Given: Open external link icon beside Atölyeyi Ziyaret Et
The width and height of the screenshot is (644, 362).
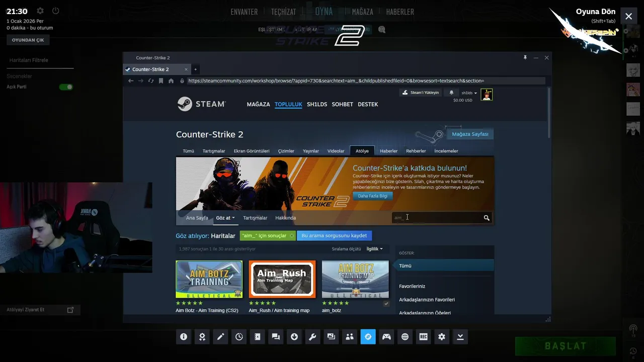Looking at the screenshot, I should 70,310.
